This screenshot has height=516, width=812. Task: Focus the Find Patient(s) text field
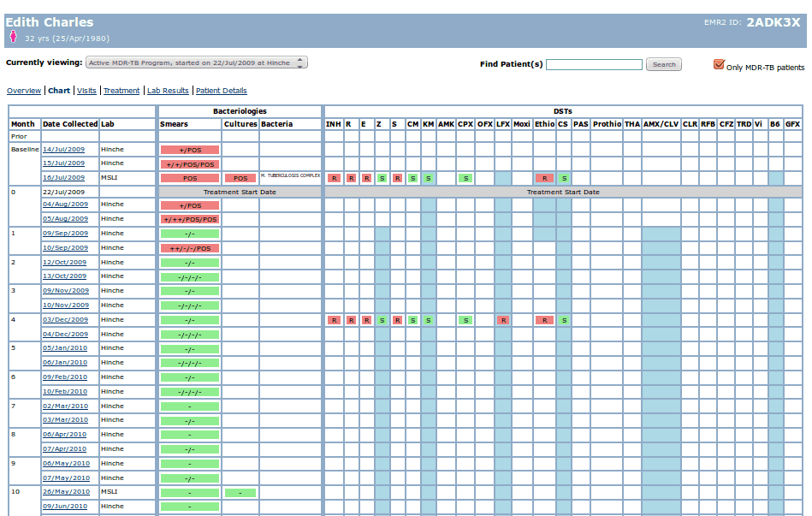[x=594, y=65]
